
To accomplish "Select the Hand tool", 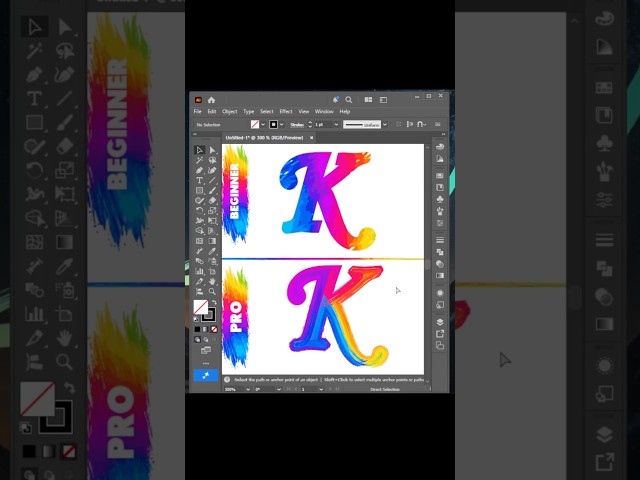I will pos(212,282).
